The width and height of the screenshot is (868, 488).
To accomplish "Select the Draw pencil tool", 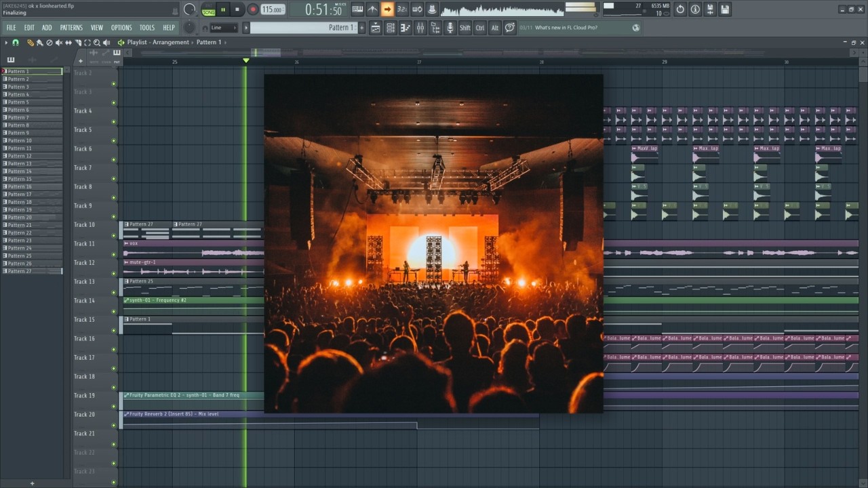I will click(31, 42).
